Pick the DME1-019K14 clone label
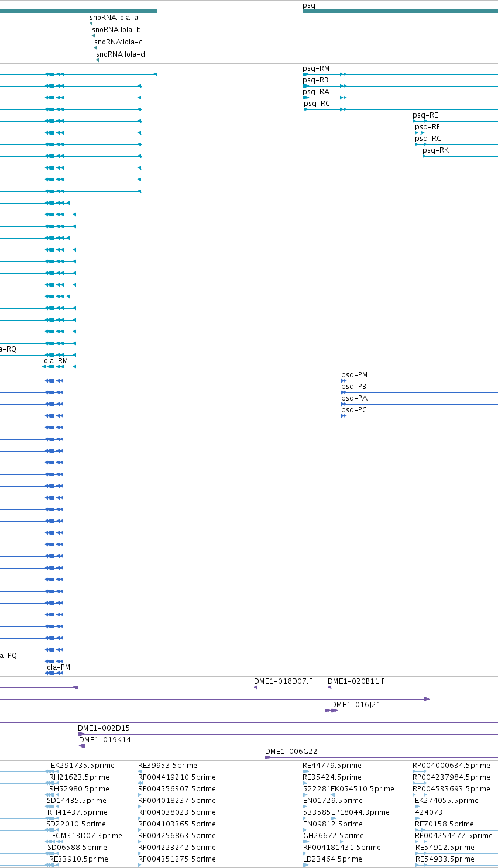Image resolution: width=498 pixels, height=868 pixels. 105,740
